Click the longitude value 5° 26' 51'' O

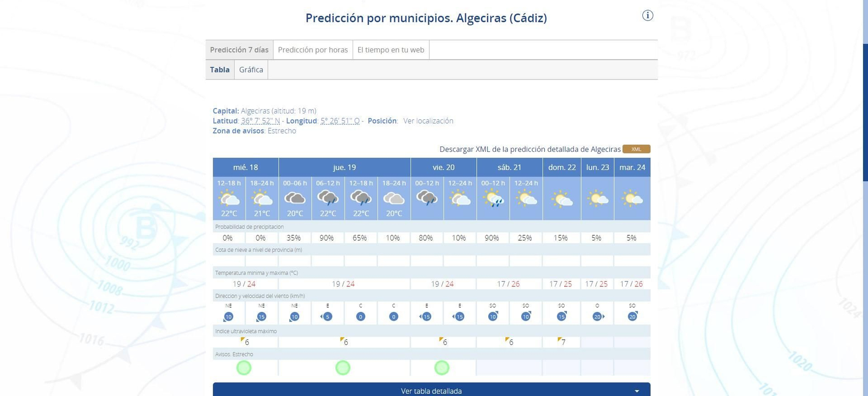(x=340, y=121)
